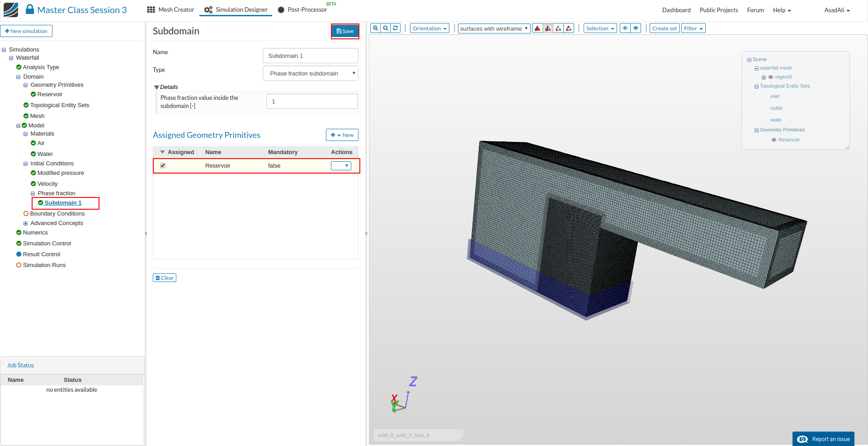The image size is (868, 446).
Task: Click the show all eye icon in toolbar
Action: [x=636, y=28]
